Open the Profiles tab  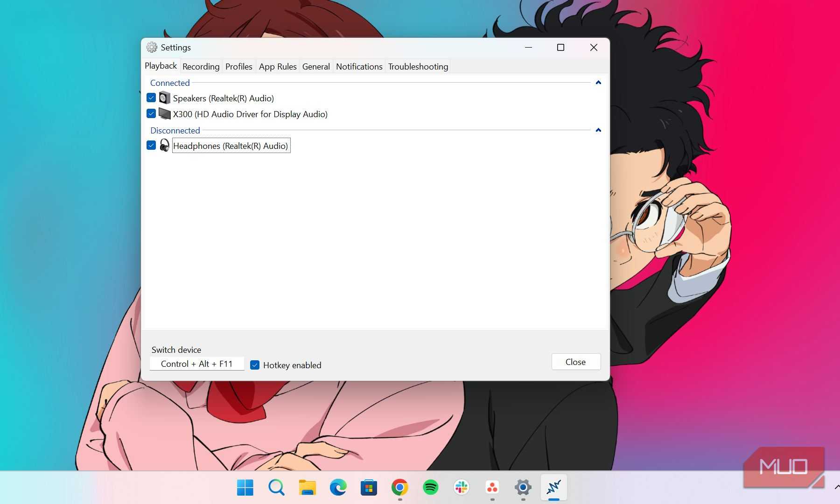(239, 66)
